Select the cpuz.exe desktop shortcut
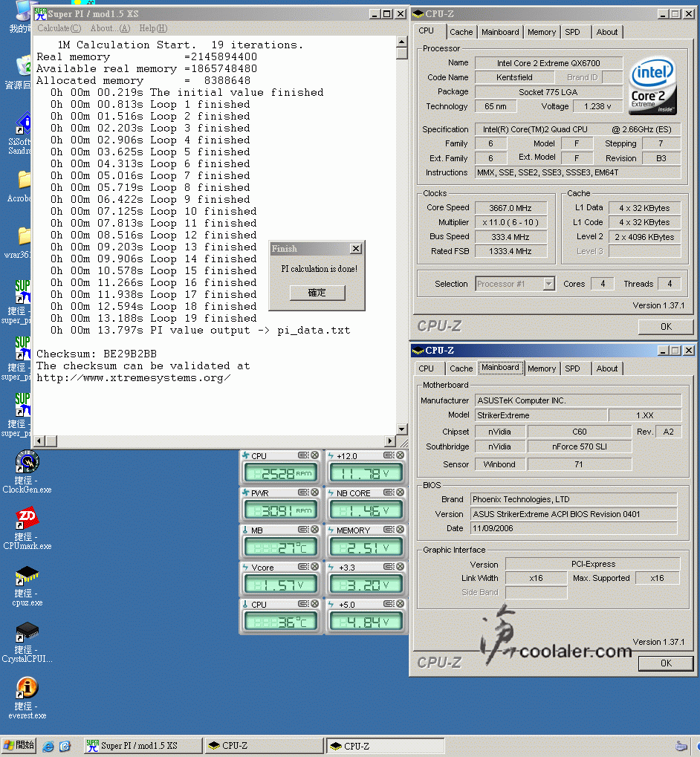The height and width of the screenshot is (757, 700). (x=27, y=585)
